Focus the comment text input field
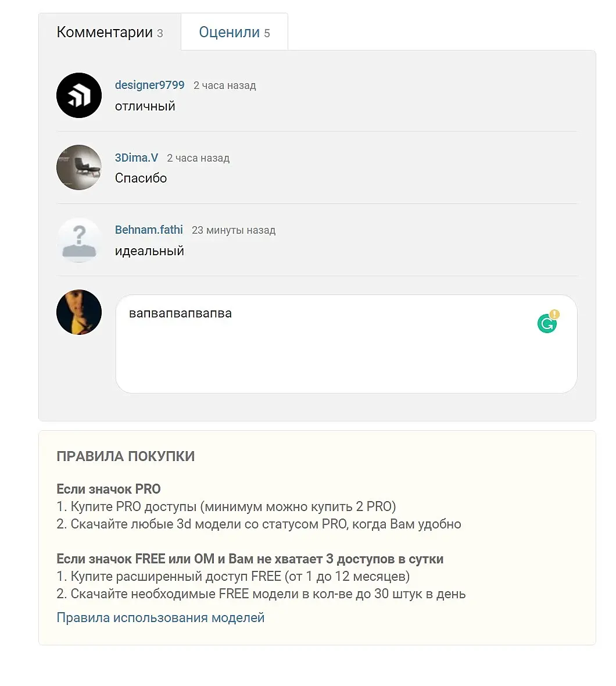This screenshot has width=616, height=686. [325, 349]
